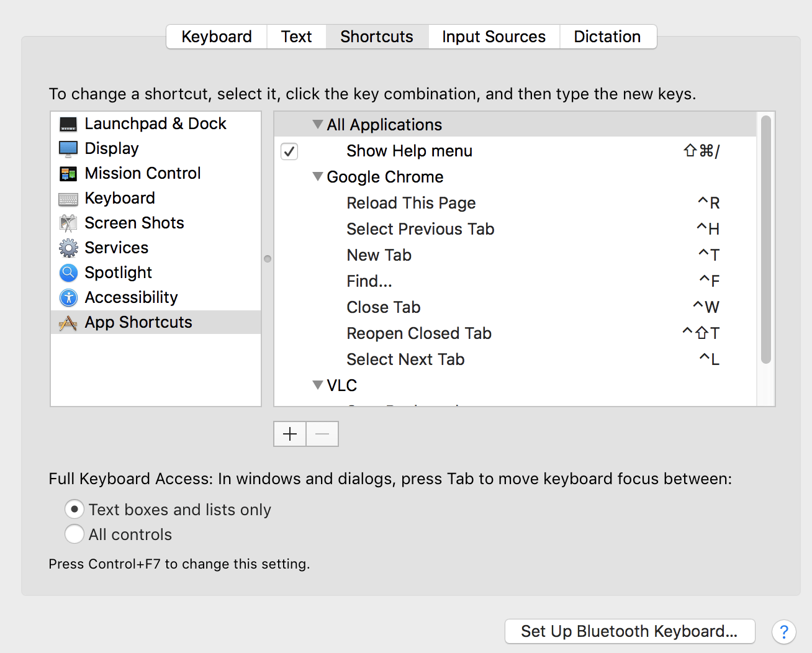The image size is (812, 653).
Task: Add a new shortcut with plus button
Action: click(290, 434)
